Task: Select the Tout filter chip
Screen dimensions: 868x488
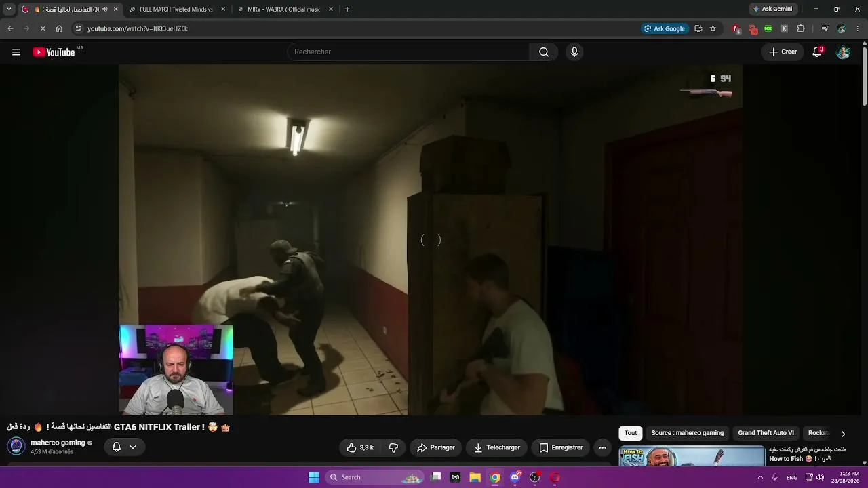Action: [631, 433]
